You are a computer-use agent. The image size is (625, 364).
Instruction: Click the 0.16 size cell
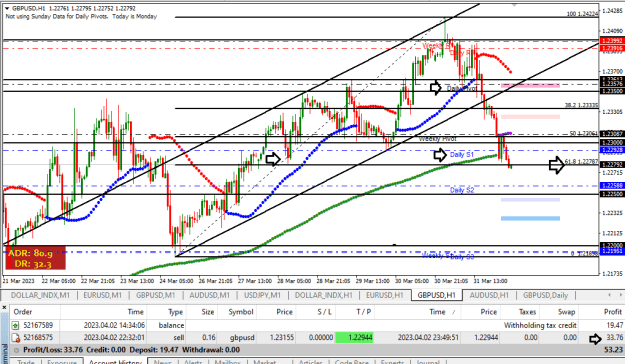208,338
